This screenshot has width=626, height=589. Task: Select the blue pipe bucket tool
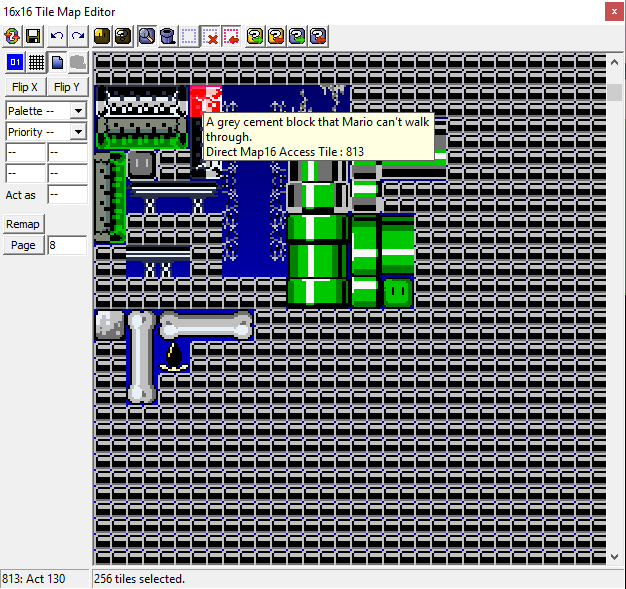point(168,36)
